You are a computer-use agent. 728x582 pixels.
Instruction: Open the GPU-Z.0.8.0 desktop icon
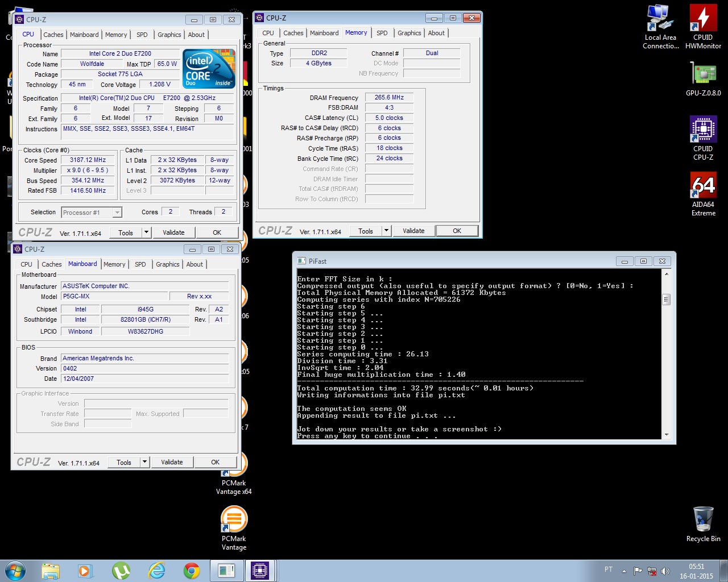click(703, 78)
